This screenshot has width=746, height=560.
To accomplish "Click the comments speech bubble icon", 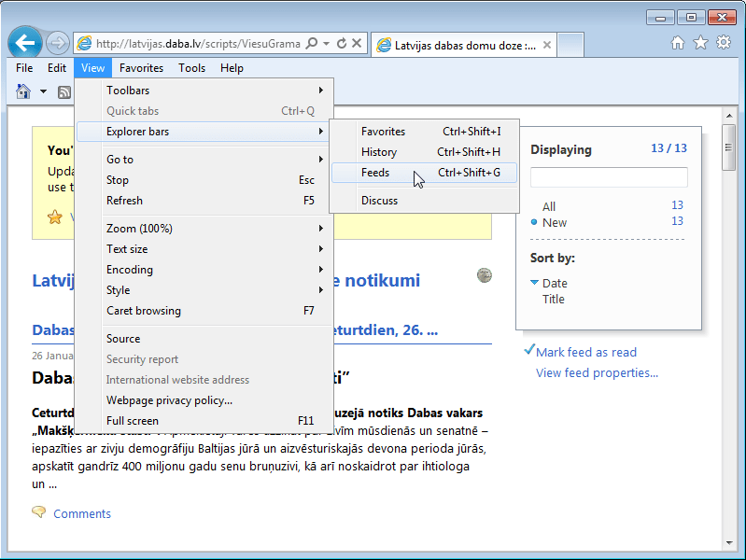I will click(39, 512).
